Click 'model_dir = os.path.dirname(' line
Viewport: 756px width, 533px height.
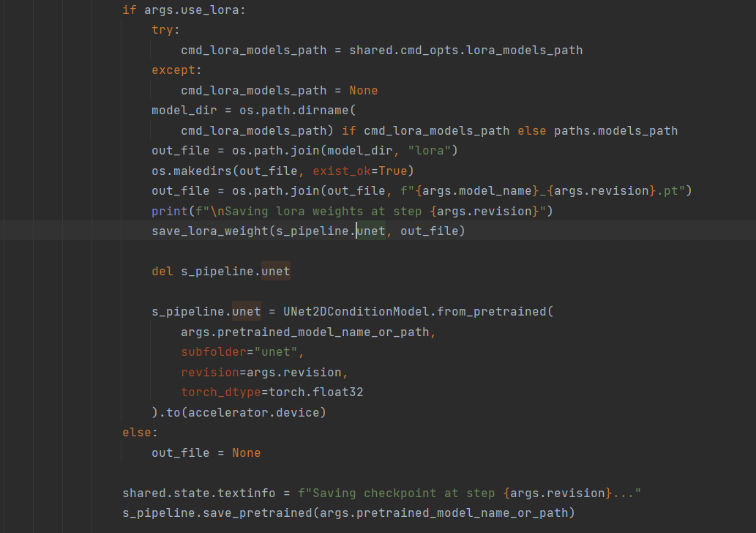(254, 111)
